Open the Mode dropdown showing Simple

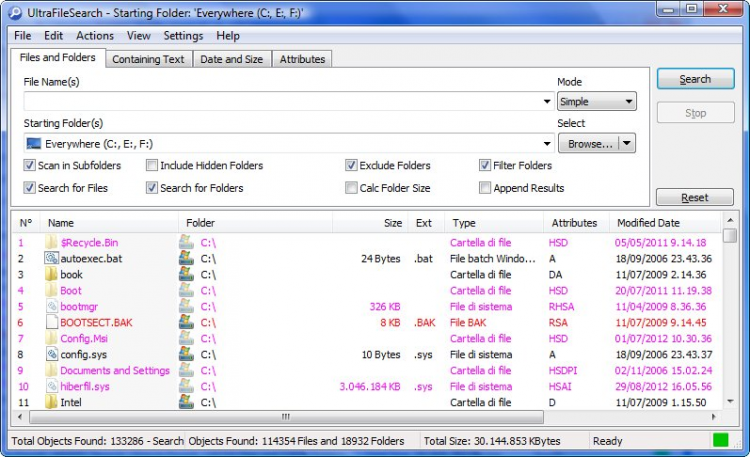click(596, 101)
